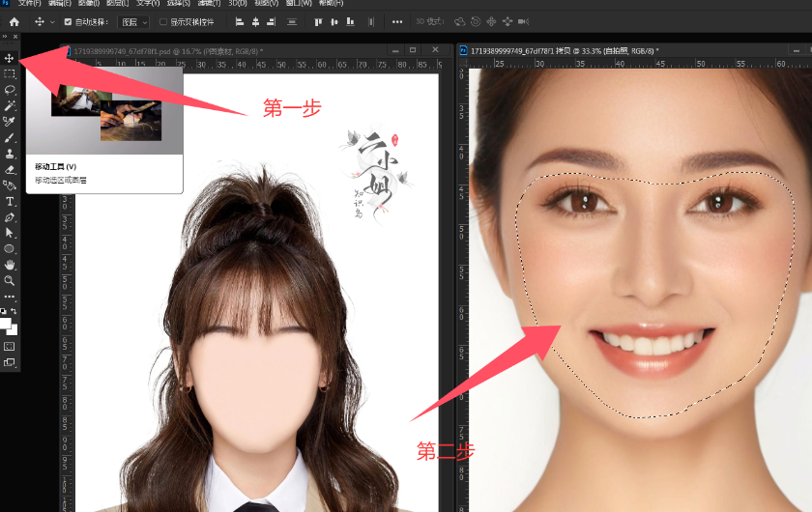Viewport: 812px width, 512px height.
Task: Maximize the .psd document window
Action: pos(413,50)
